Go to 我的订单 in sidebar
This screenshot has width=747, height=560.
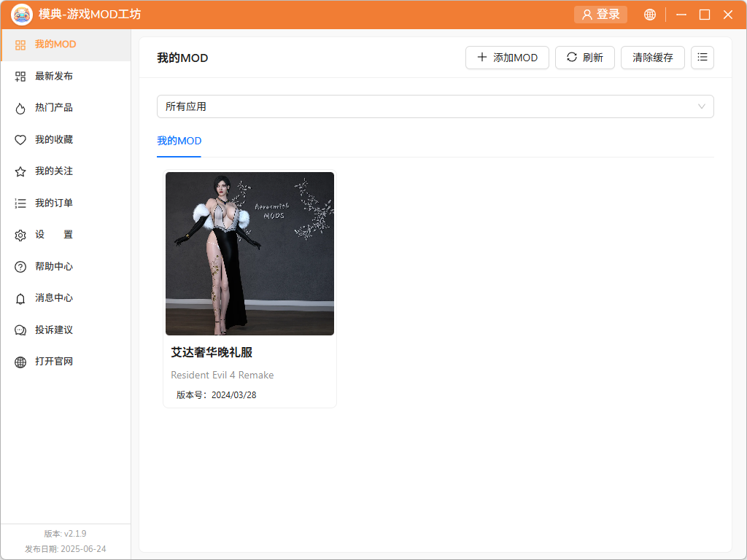coord(53,203)
